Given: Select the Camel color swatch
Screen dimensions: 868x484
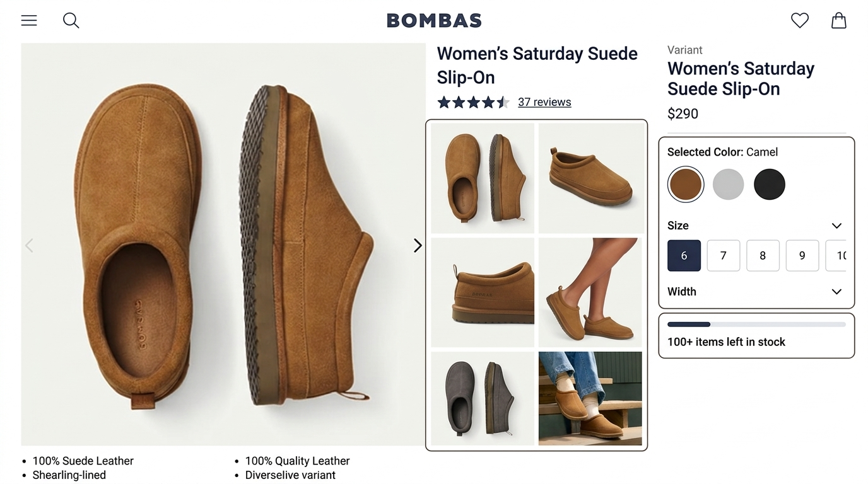Looking at the screenshot, I should [686, 185].
